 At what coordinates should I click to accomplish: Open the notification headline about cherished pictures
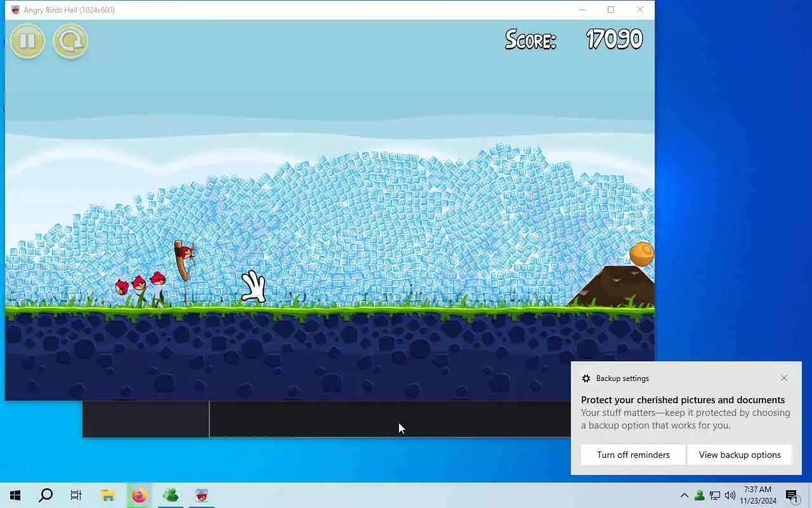click(683, 400)
